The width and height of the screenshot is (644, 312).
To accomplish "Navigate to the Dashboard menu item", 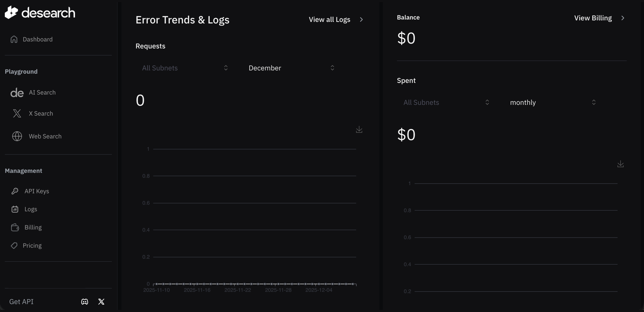I will 38,39.
